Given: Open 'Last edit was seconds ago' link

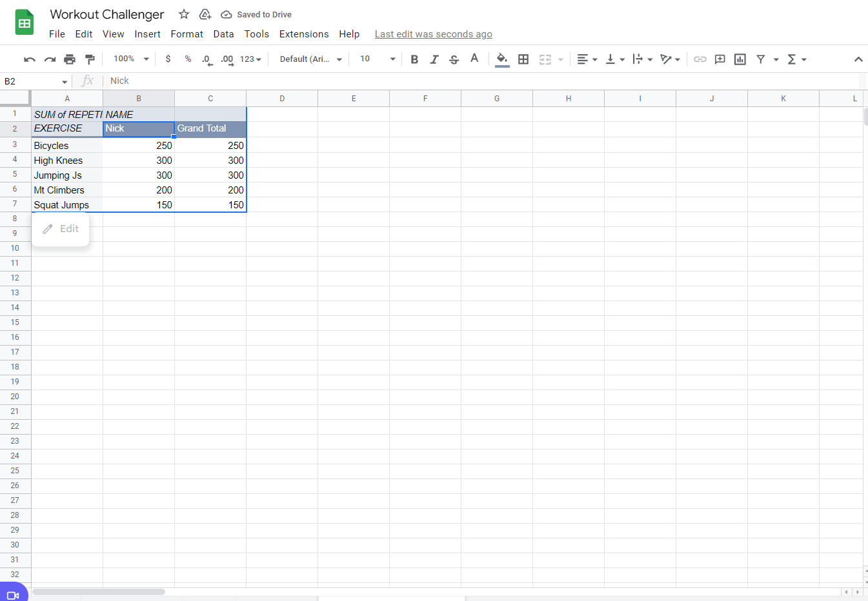Looking at the screenshot, I should pyautogui.click(x=433, y=34).
